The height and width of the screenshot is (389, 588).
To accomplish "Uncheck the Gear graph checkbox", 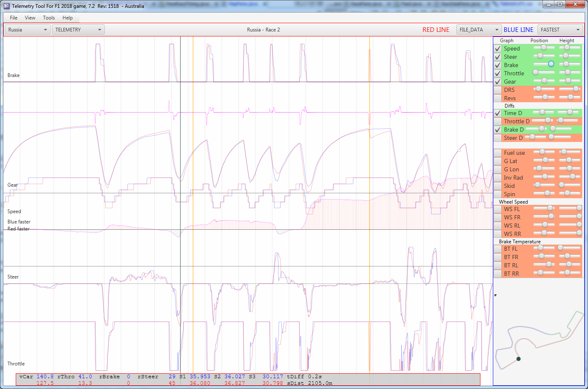I will [498, 82].
